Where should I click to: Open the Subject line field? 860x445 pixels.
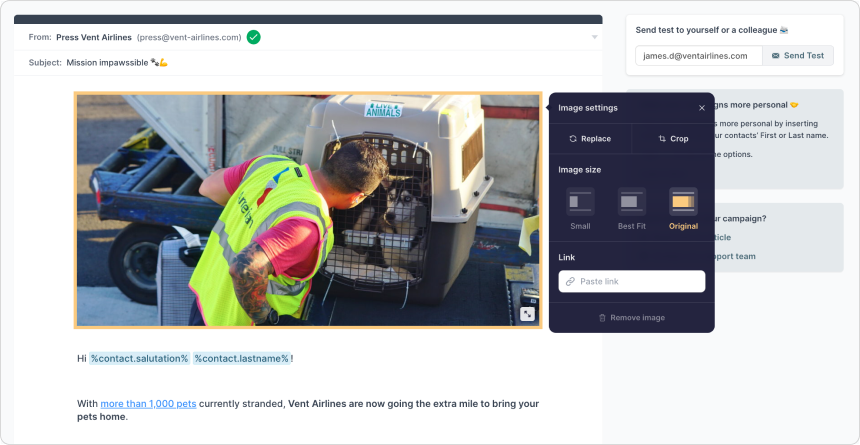click(x=308, y=63)
